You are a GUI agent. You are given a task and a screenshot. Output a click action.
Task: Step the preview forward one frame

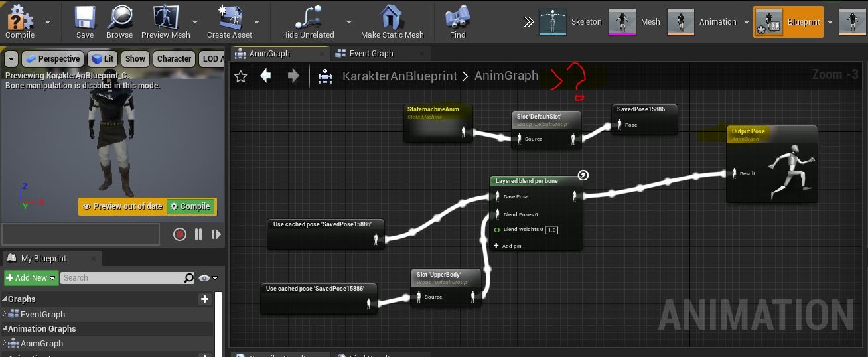pos(216,234)
